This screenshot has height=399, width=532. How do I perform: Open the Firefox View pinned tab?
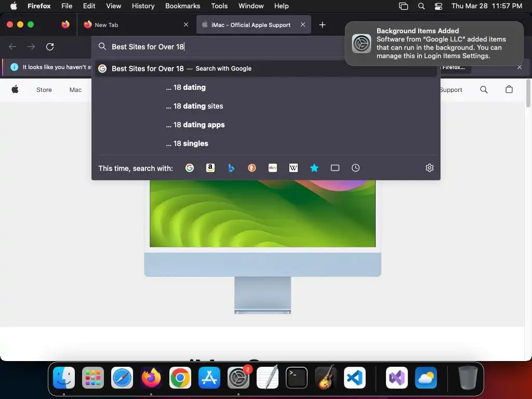pos(65,24)
